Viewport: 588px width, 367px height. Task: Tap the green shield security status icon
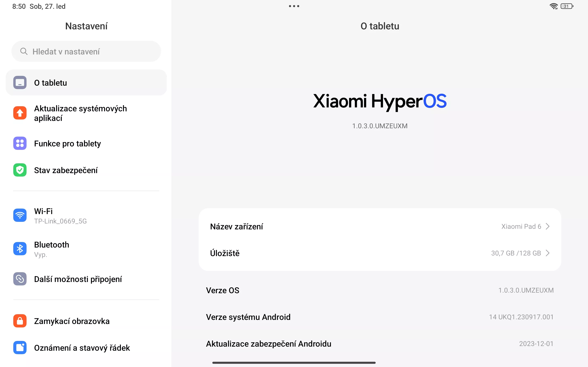click(20, 170)
